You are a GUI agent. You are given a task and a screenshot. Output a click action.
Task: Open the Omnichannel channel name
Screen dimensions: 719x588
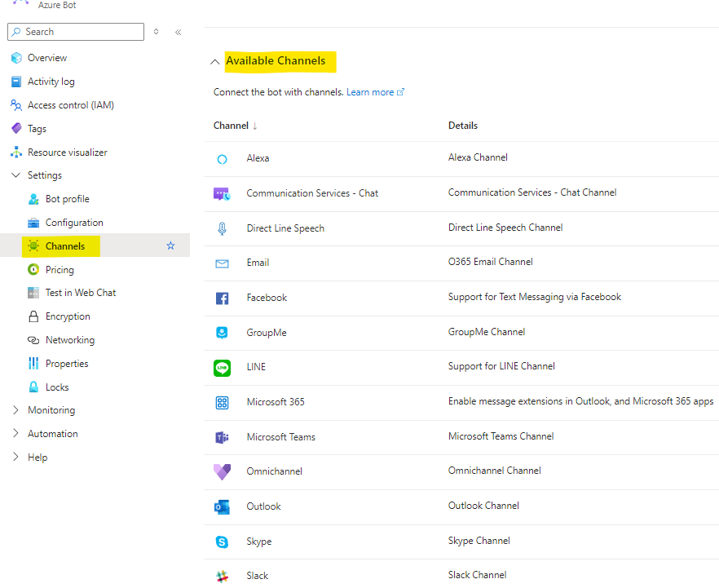[274, 471]
